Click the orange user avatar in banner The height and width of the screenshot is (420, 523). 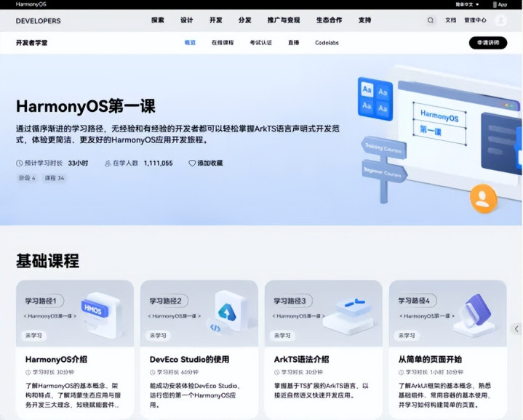483,199
